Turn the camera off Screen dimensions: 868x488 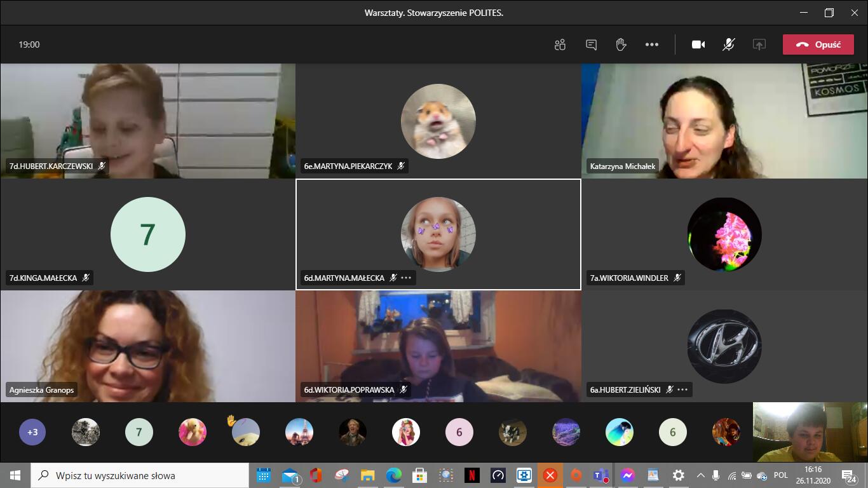click(698, 44)
